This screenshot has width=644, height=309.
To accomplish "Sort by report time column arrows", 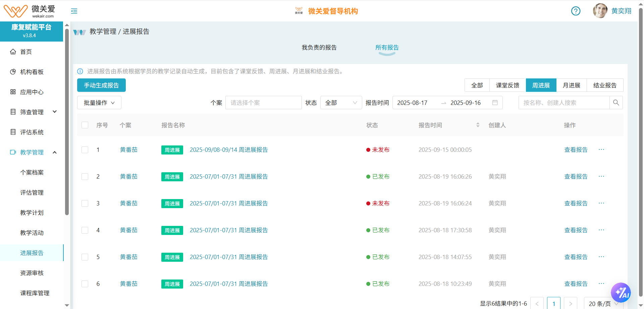I will pos(478,125).
